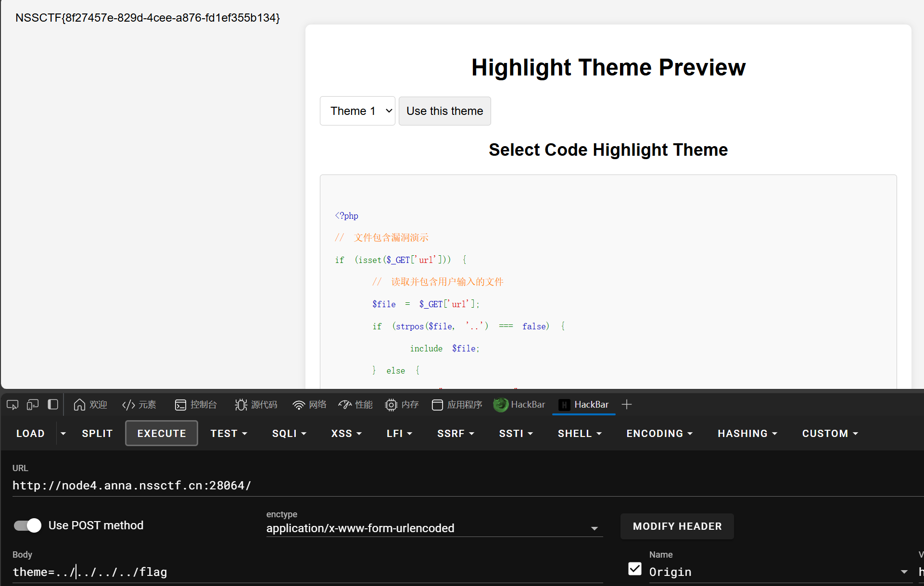The image size is (924, 586).
Task: Open the Theme 1 dropdown
Action: 357,111
